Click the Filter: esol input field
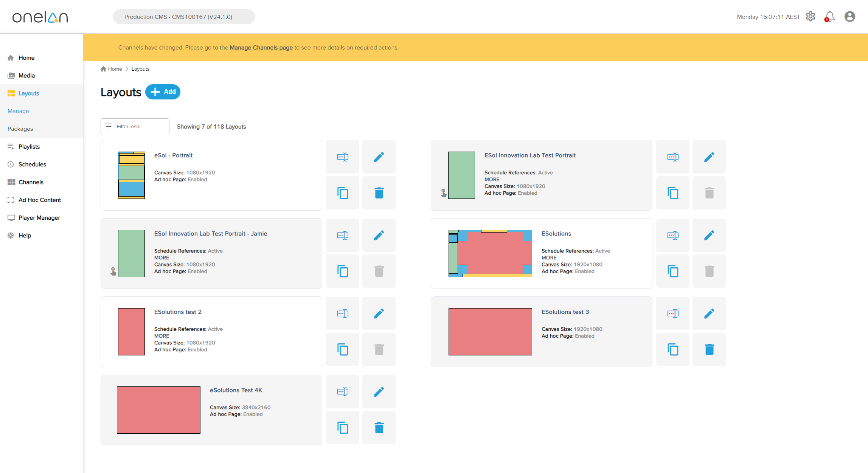This screenshot has height=473, width=868. 135,126
